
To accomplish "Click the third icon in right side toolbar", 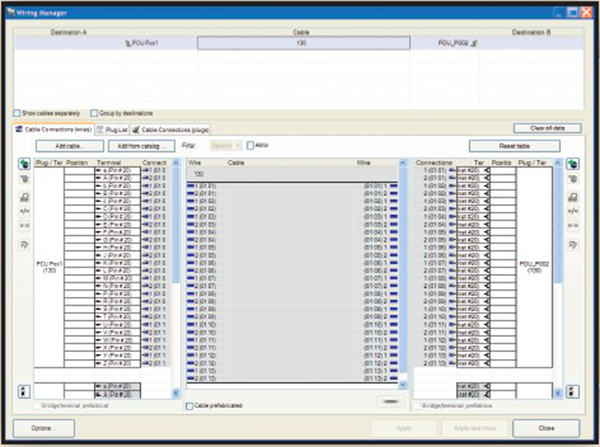I will [x=572, y=196].
